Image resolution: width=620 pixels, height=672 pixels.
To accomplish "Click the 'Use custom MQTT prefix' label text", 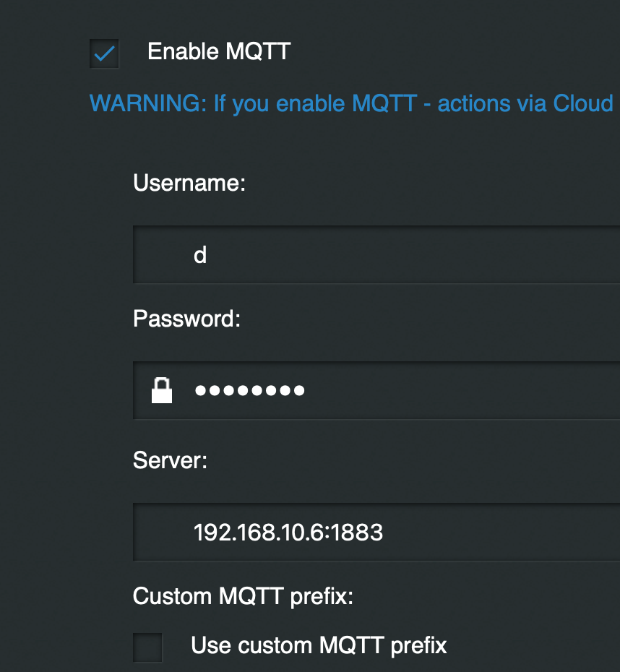I will pos(319,645).
